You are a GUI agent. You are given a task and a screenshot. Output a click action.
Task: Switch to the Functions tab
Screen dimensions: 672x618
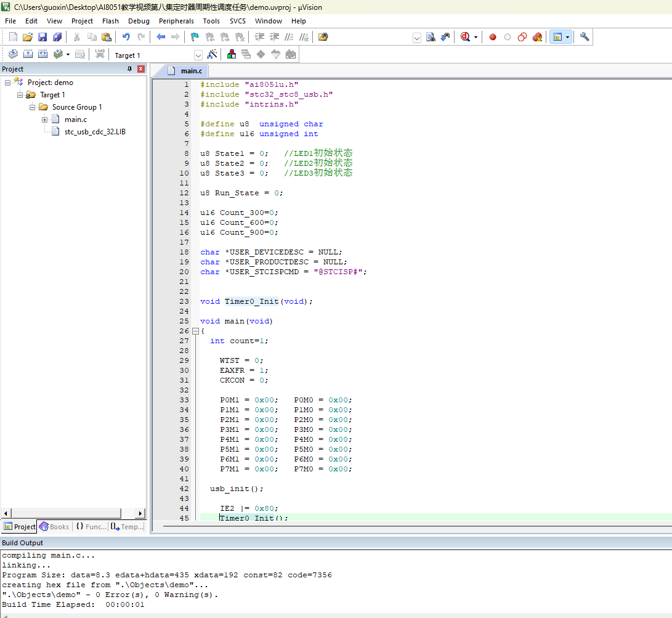coord(91,527)
